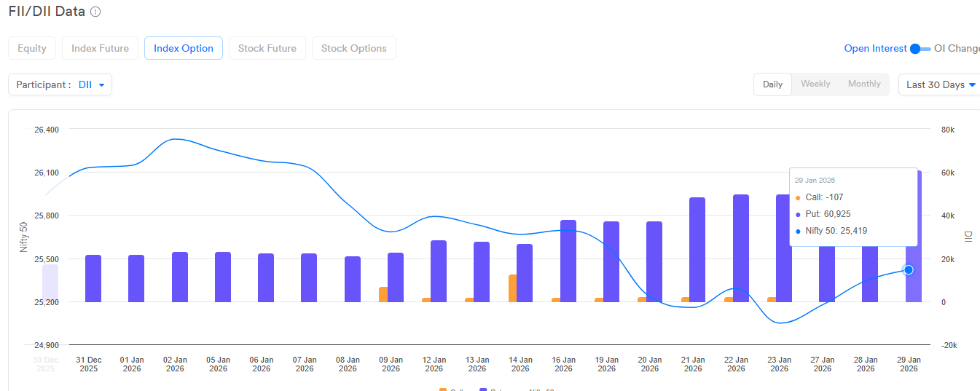Click the purple Put legend swatch
This screenshot has width=980, height=391.
[483, 390]
